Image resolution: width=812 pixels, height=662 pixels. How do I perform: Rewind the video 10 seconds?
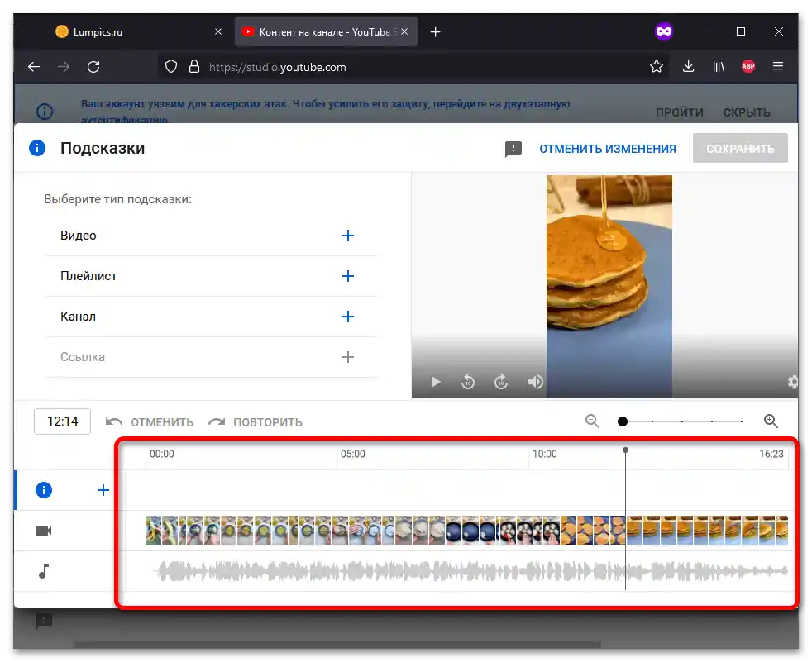click(x=468, y=382)
